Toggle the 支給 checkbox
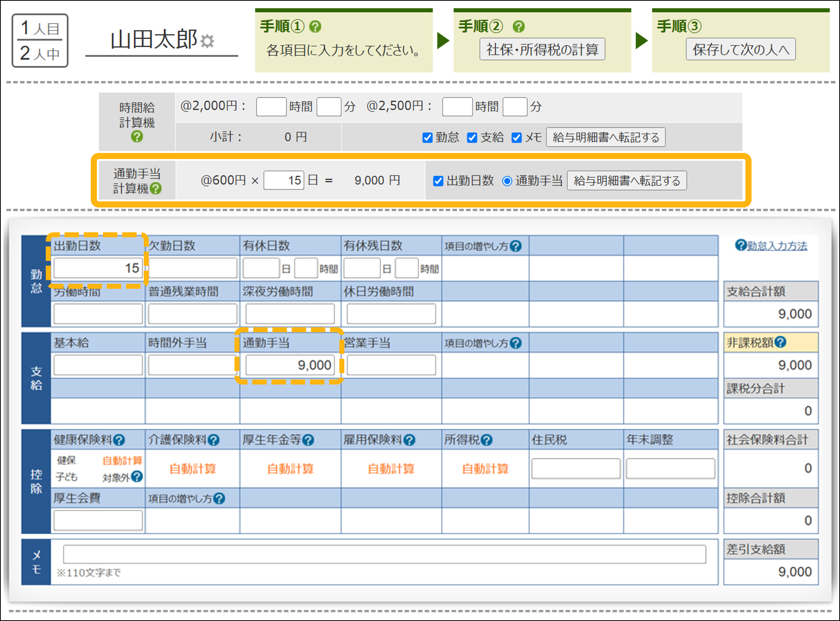The width and height of the screenshot is (840, 621). coord(472,138)
